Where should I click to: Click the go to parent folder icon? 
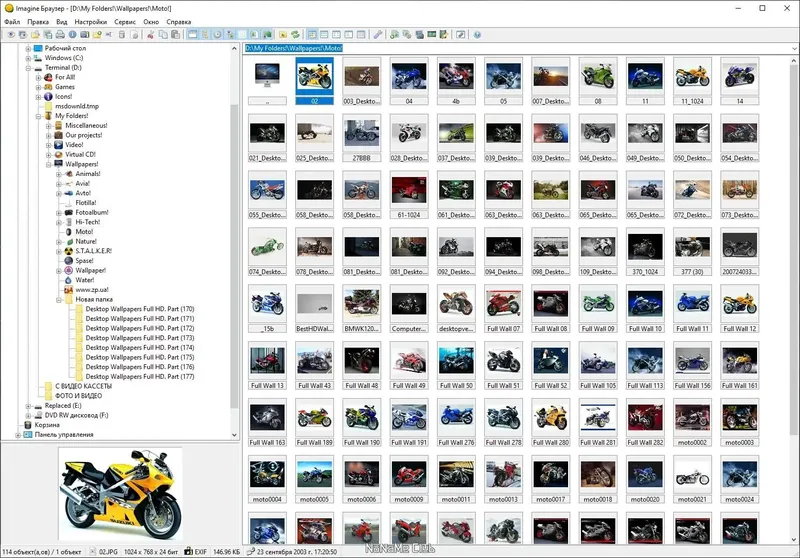pyautogui.click(x=283, y=35)
